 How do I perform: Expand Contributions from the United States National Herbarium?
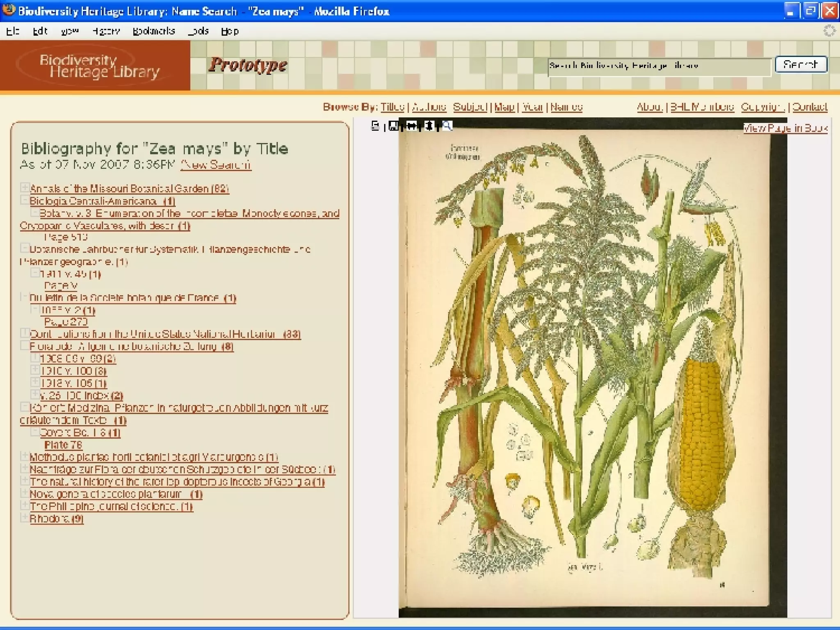(25, 333)
